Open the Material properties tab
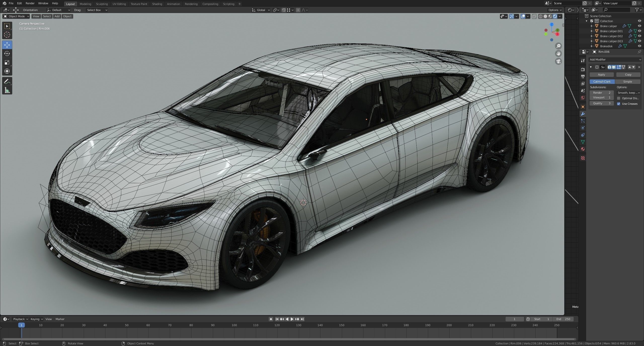The image size is (644, 346). click(583, 149)
